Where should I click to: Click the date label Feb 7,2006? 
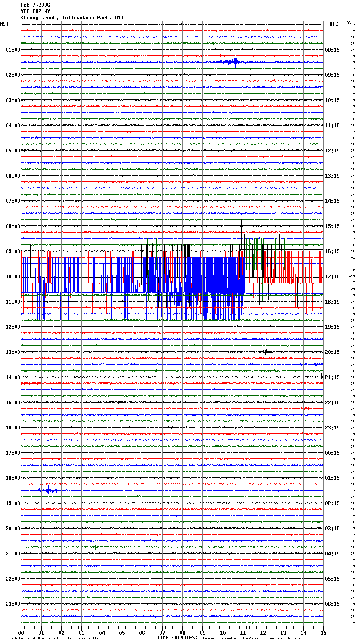[x=35, y=5]
